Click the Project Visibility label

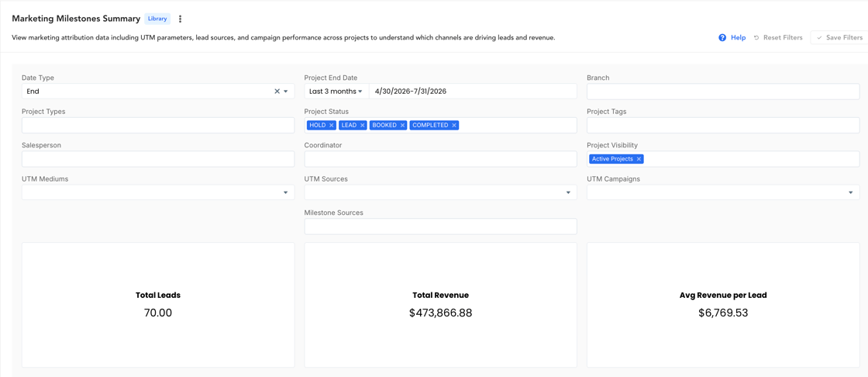611,145
